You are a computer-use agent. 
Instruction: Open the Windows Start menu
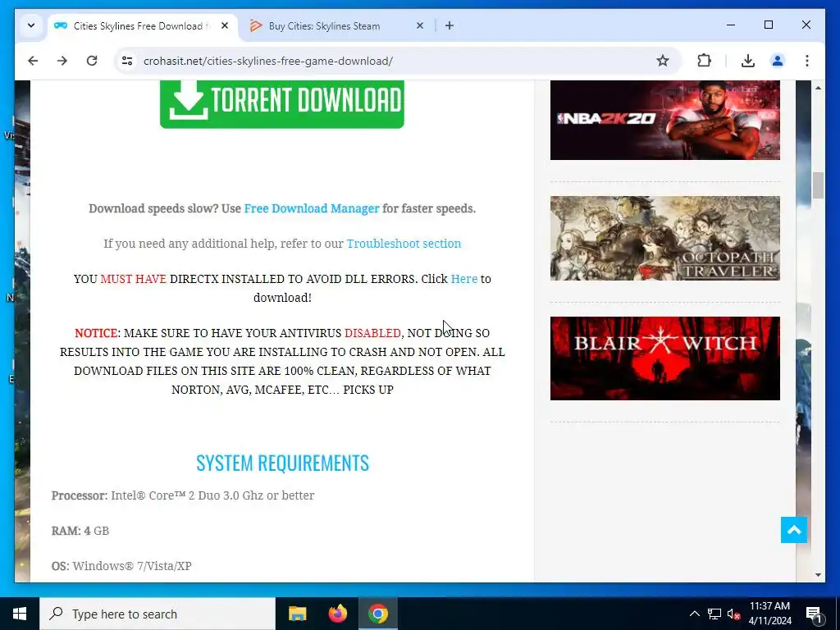[x=20, y=614]
